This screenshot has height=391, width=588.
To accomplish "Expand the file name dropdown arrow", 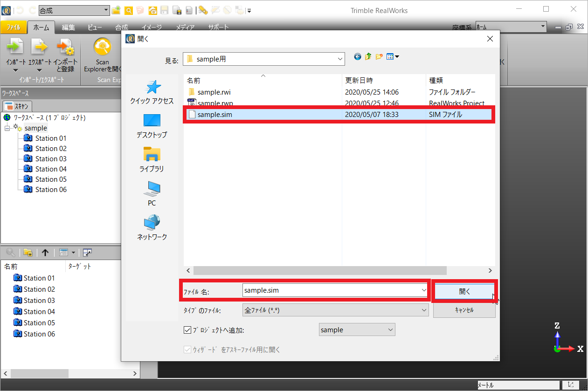I will click(423, 290).
